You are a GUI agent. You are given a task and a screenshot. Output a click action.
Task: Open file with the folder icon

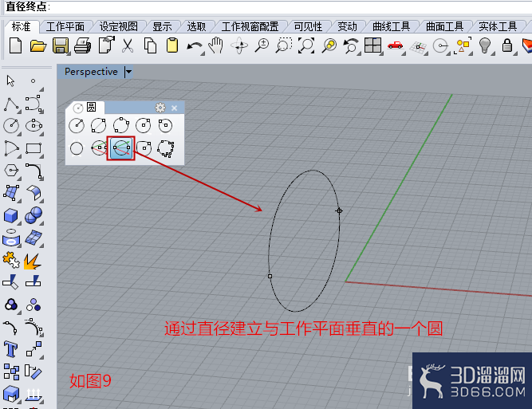pos(38,45)
